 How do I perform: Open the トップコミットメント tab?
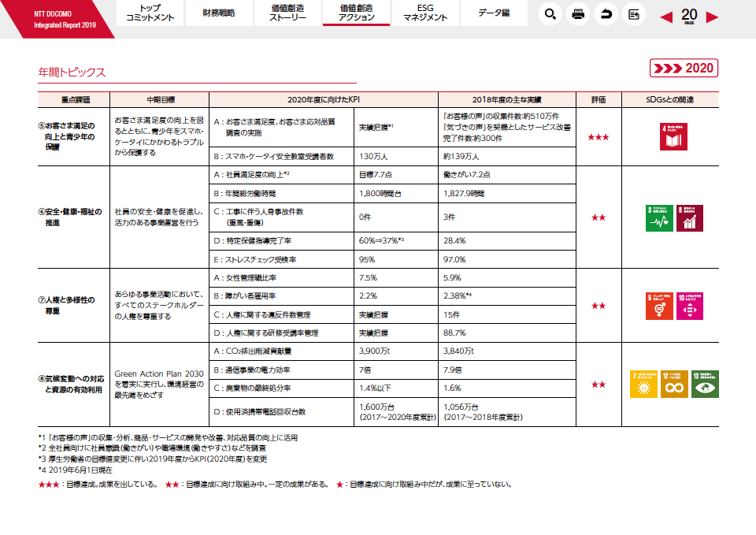pyautogui.click(x=150, y=13)
